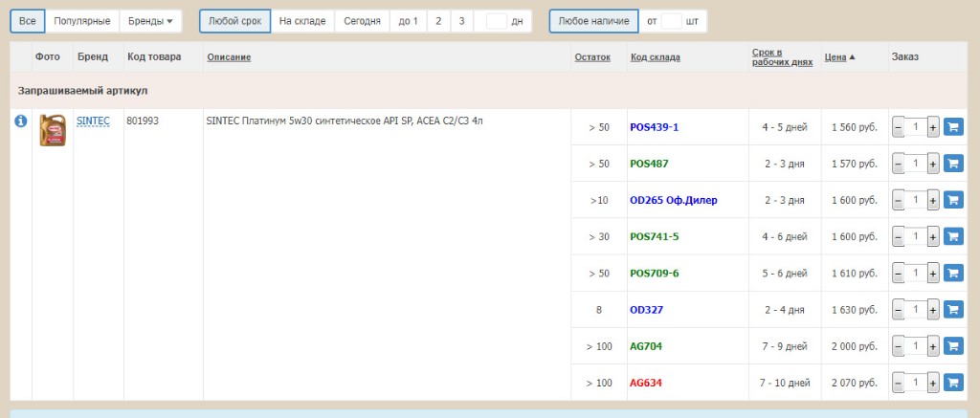Image resolution: width=980 pixels, height=418 pixels.
Task: Sort table by Остаток column
Action: tap(592, 57)
